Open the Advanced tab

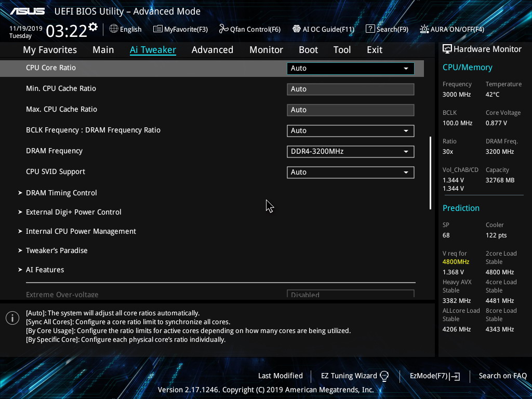pyautogui.click(x=212, y=50)
